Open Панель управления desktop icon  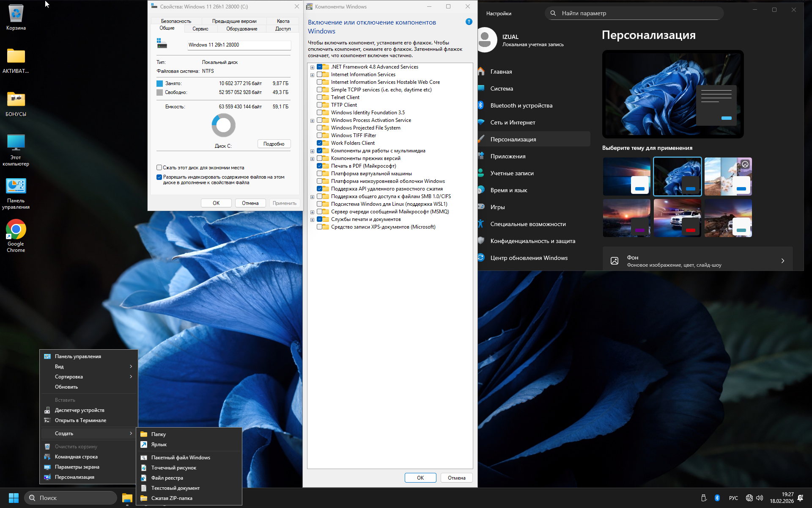(x=16, y=187)
